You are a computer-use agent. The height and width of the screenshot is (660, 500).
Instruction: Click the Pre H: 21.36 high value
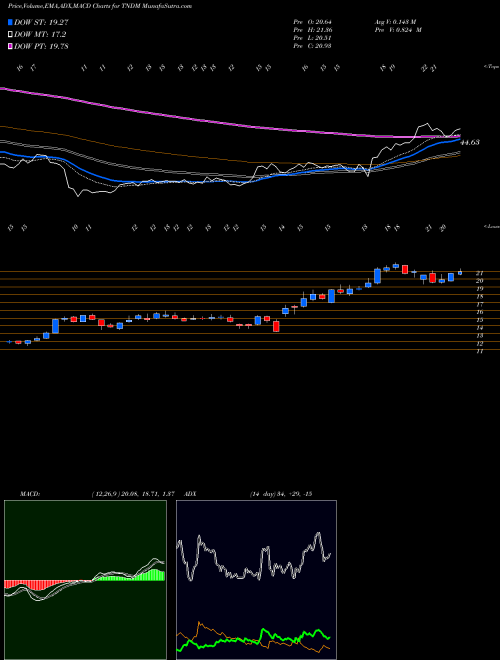click(313, 30)
